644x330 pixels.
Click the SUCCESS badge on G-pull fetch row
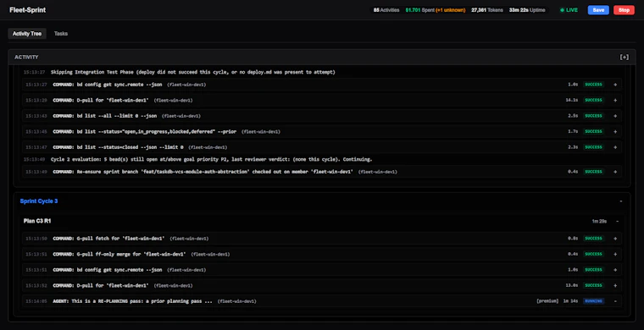pos(593,238)
